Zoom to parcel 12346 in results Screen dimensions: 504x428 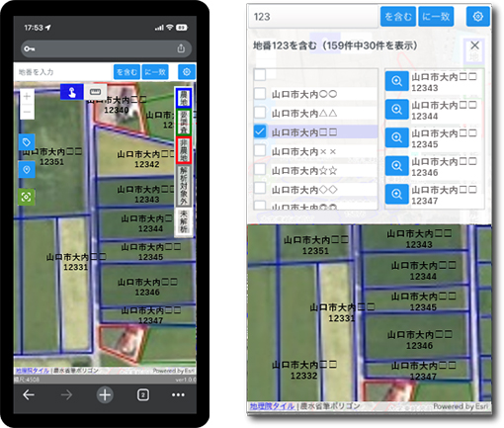pos(396,166)
